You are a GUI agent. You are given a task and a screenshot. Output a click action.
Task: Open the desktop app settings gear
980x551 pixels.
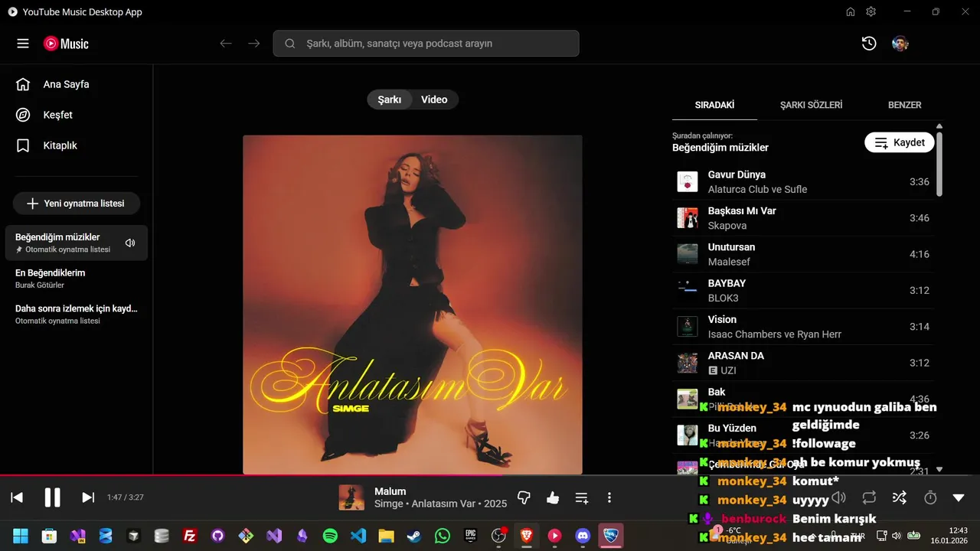[x=871, y=11]
